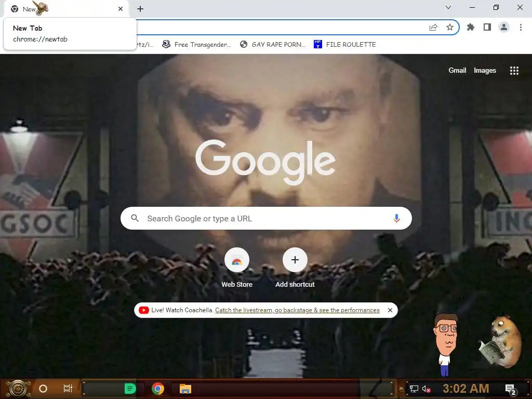The height and width of the screenshot is (399, 532).
Task: Open the notification center with 2 alerts
Action: [510, 389]
